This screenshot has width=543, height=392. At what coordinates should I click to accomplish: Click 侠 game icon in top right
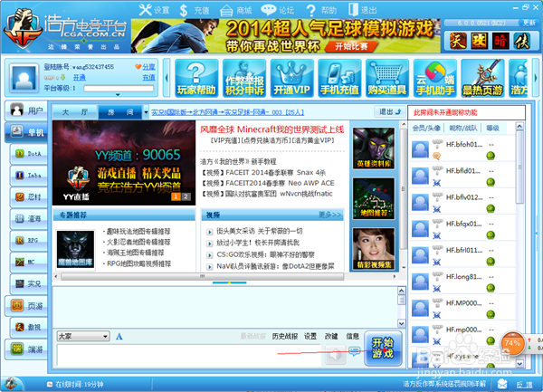click(x=522, y=41)
